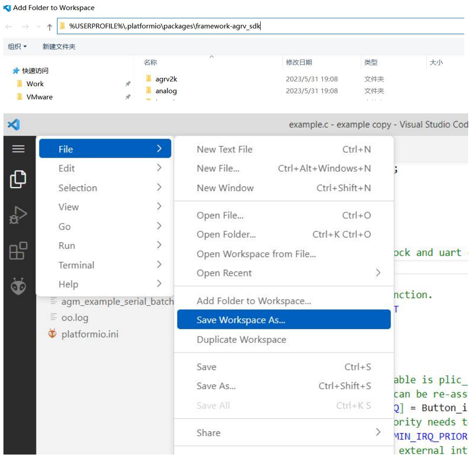Sort by the 名称 column header
The width and height of the screenshot is (476, 458).
click(x=150, y=62)
